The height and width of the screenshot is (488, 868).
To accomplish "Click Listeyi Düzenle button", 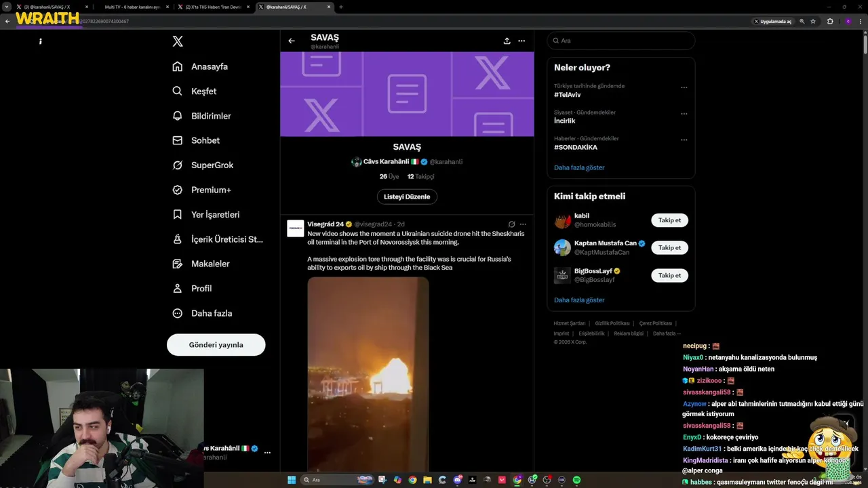I will 407,197.
